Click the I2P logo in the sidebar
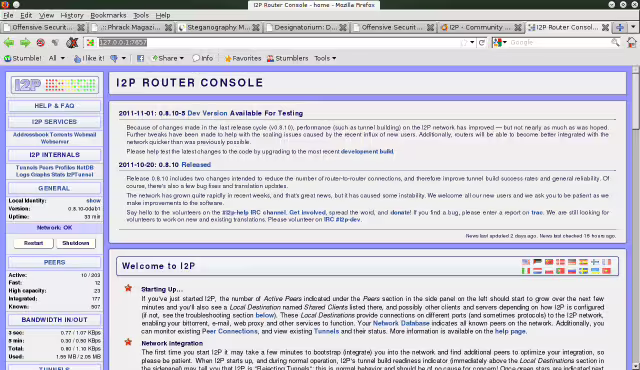Viewport: 640px width, 370px height. point(55,85)
